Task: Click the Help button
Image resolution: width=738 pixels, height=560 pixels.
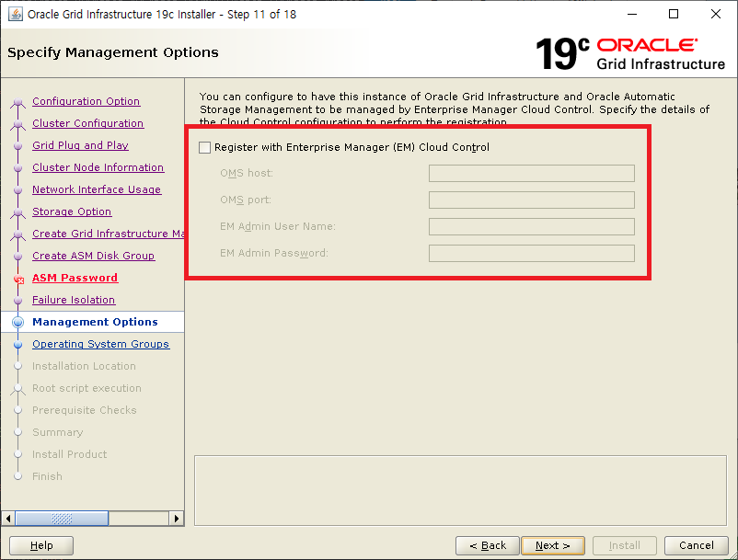Action: 41,545
